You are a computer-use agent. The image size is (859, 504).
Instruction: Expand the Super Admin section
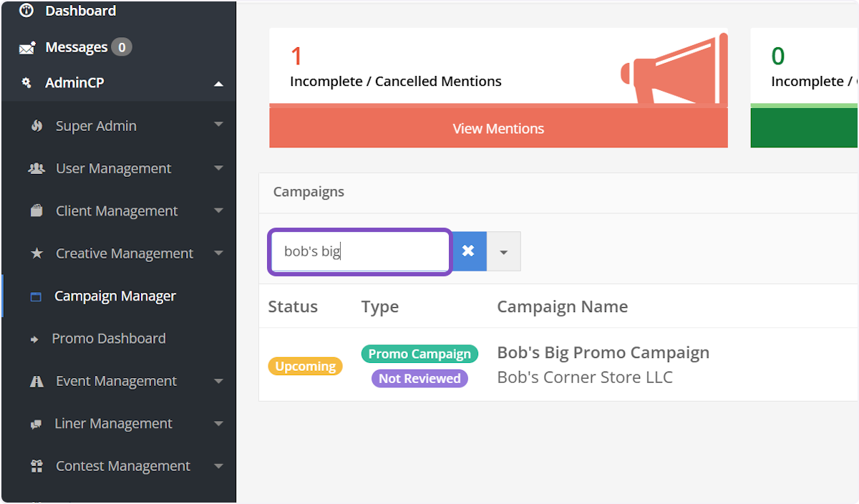pos(218,125)
